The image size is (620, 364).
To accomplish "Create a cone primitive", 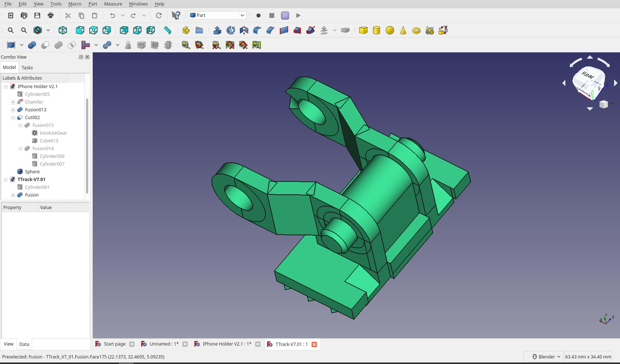I will coord(403,30).
